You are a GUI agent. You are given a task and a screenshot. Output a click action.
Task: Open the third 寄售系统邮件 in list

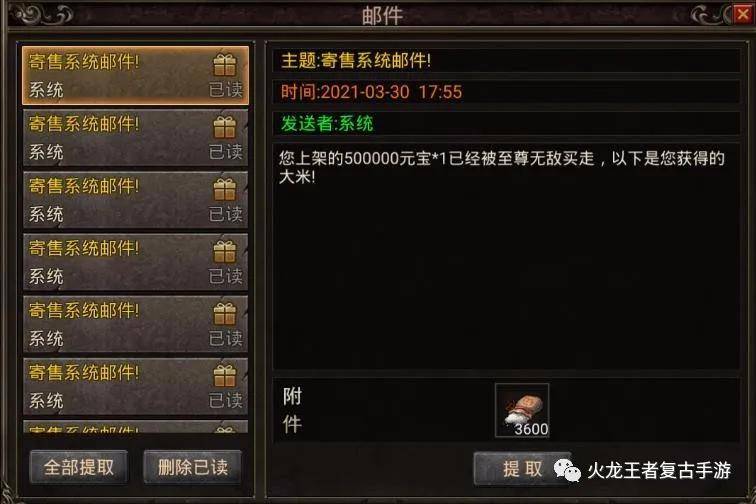click(x=135, y=200)
